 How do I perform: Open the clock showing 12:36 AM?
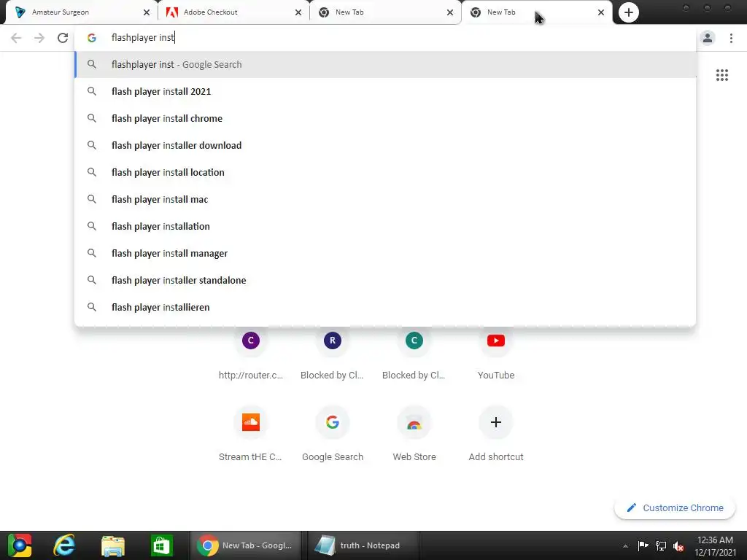point(715,545)
